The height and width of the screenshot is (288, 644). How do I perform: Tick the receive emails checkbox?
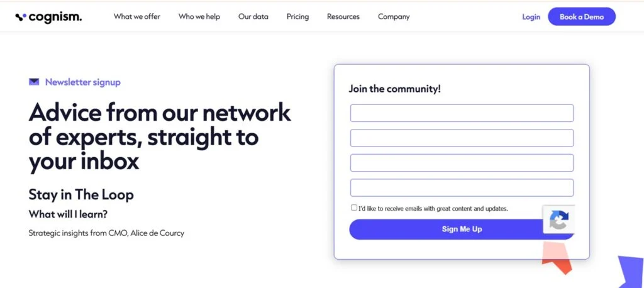click(354, 208)
